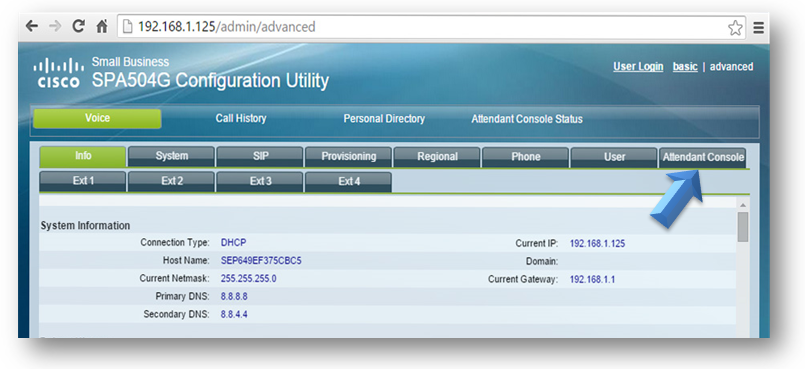The image size is (805, 369).
Task: Click the Current Gateway label
Action: (x=523, y=280)
